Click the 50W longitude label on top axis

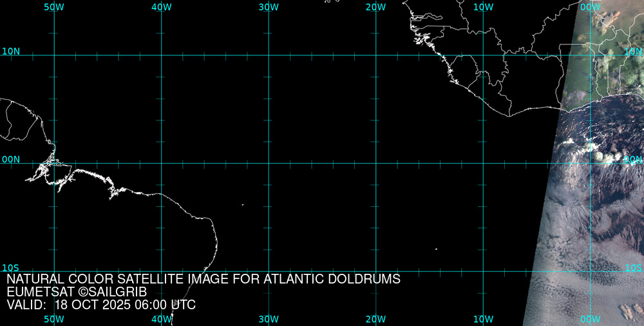(54, 7)
